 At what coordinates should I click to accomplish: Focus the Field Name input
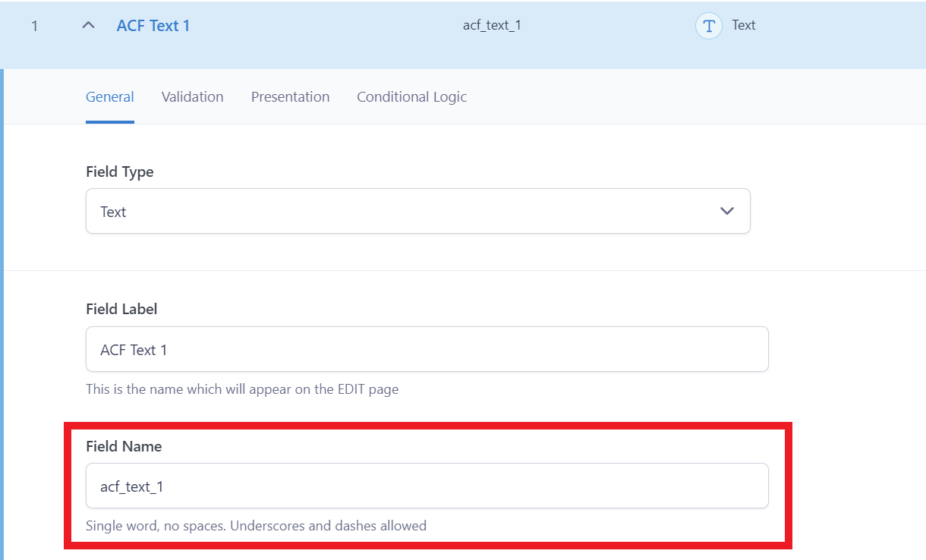[x=427, y=486]
